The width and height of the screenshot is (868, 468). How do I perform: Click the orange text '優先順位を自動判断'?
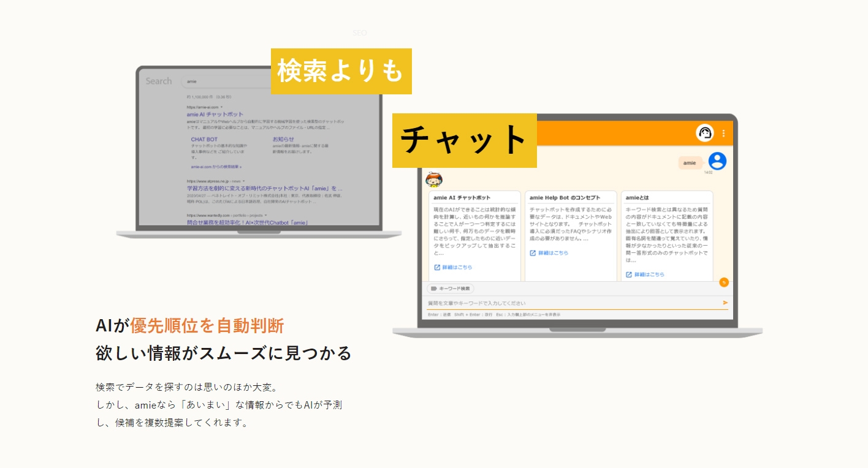point(207,326)
